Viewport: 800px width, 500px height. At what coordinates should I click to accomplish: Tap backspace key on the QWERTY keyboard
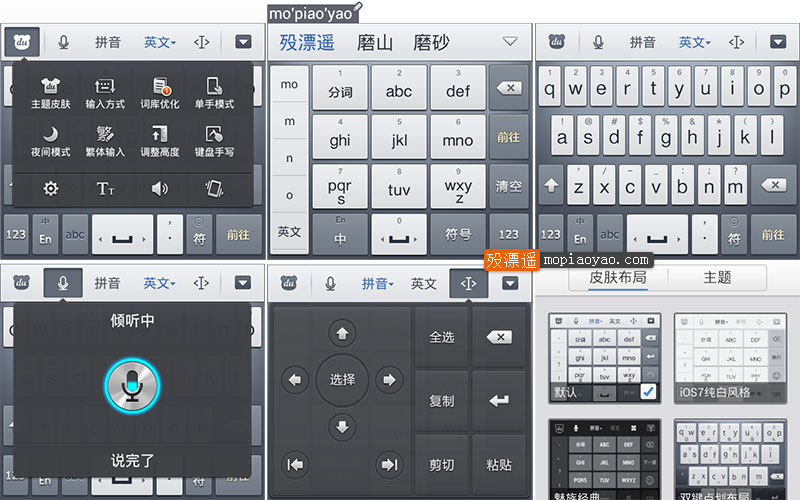coord(775,186)
